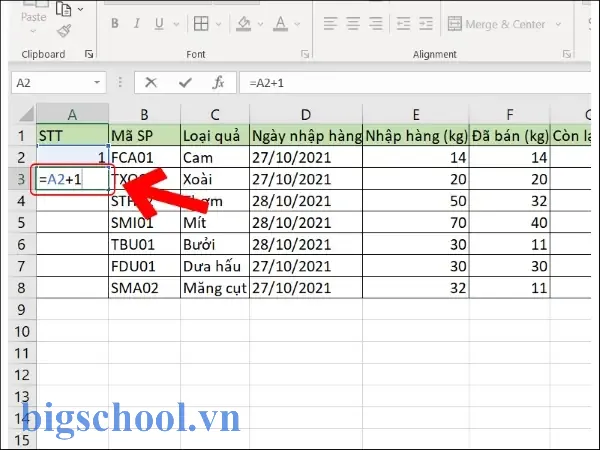Toggle Underline formatting
The height and width of the screenshot is (450, 600).
pyautogui.click(x=159, y=24)
